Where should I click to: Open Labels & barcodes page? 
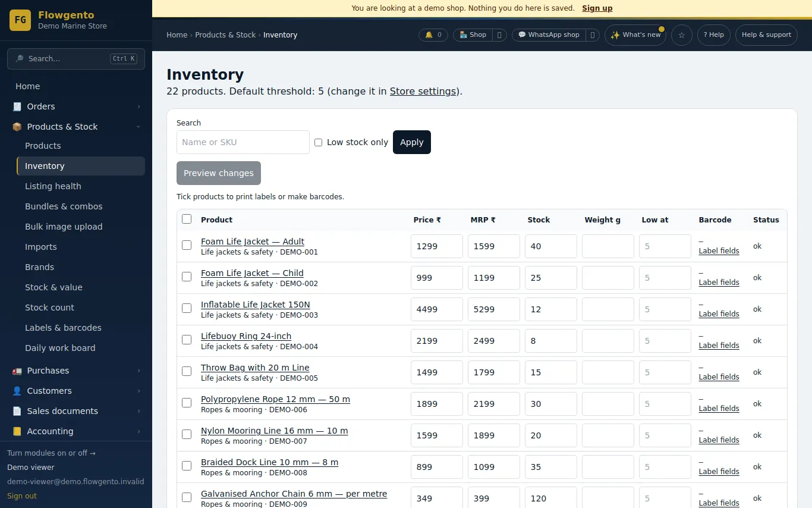point(81,328)
